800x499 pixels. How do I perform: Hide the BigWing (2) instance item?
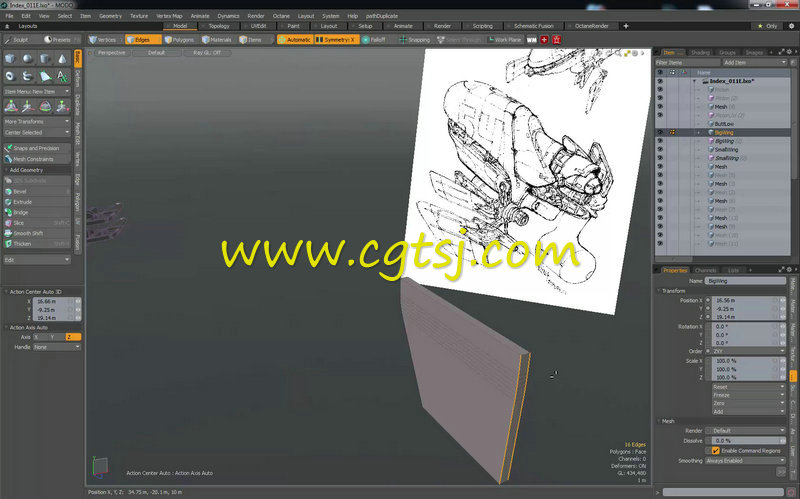click(660, 141)
